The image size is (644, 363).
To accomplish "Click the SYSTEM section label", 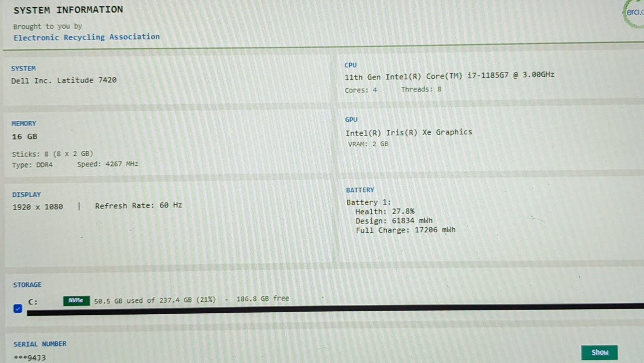I will (23, 68).
